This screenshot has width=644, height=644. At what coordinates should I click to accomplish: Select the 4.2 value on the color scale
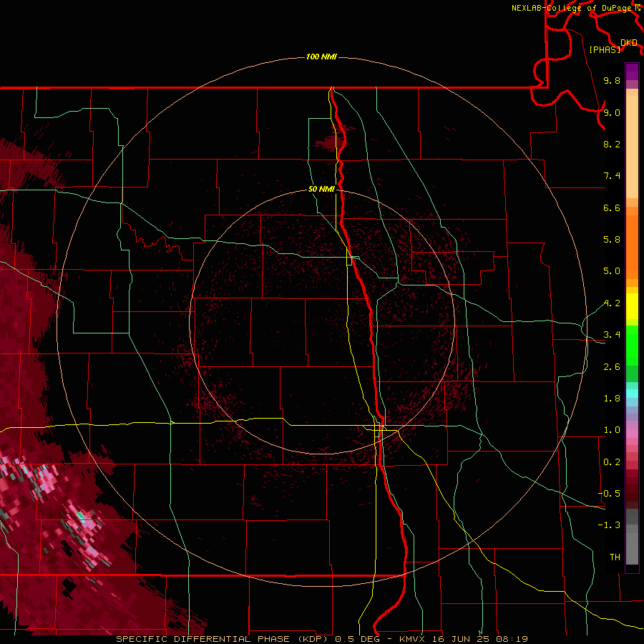612,303
